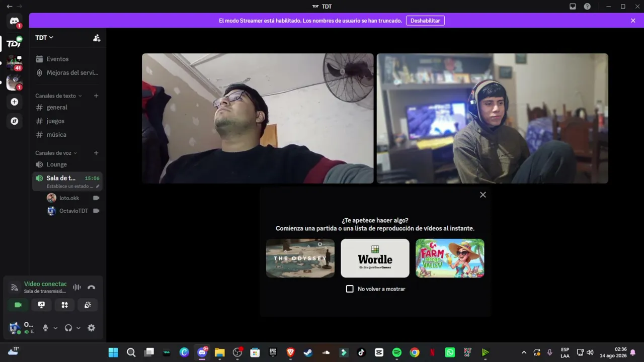This screenshot has width=644, height=362.
Task: Open Steam from the taskbar
Action: [308, 352]
